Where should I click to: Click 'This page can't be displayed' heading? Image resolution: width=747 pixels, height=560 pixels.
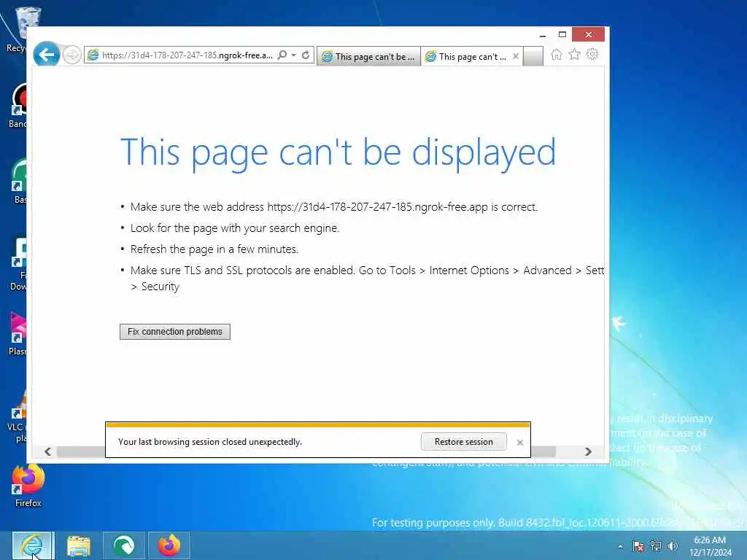pos(338,152)
